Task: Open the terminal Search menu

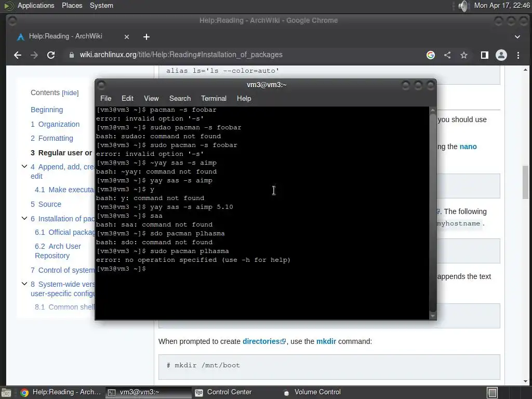Action: [x=180, y=98]
